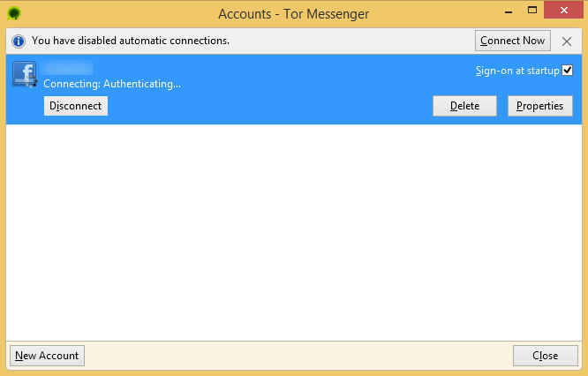
Task: Click Connect Now button
Action: coord(513,41)
